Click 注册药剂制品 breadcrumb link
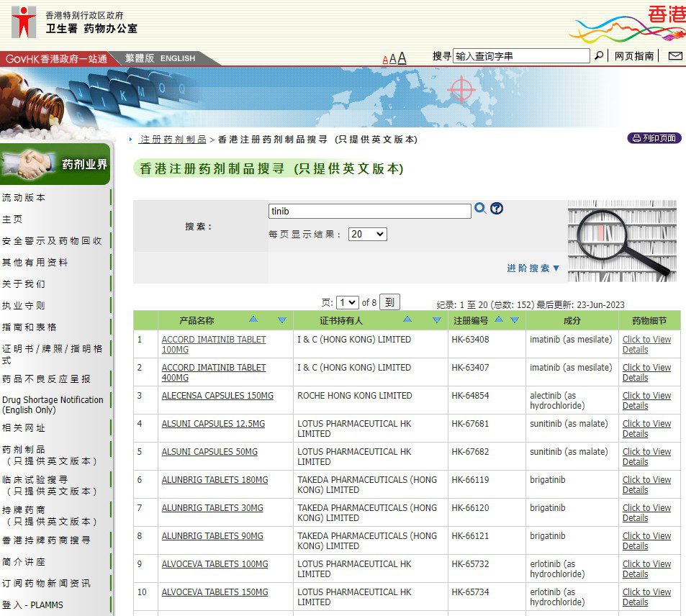Viewport: 686px width, 616px height. [x=173, y=139]
